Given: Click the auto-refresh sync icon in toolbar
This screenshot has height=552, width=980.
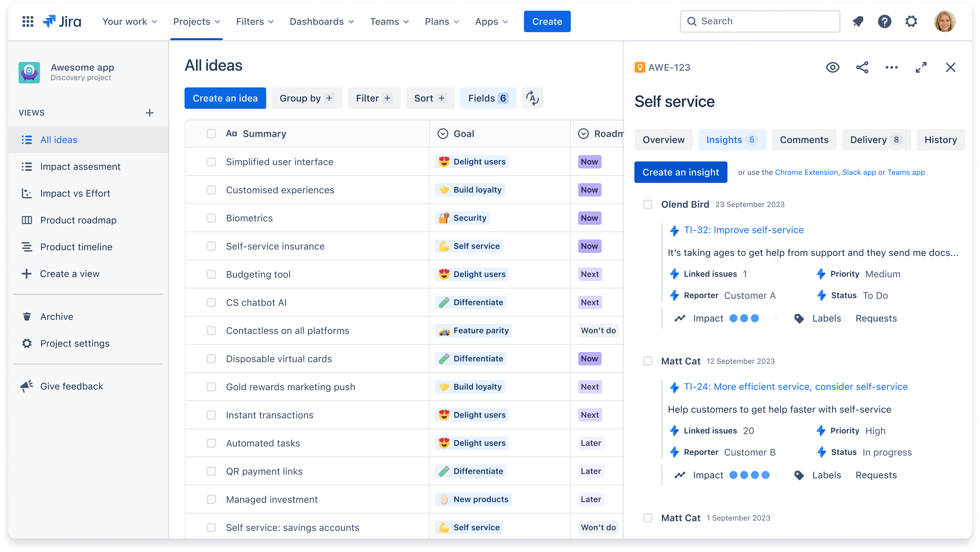Looking at the screenshot, I should [x=532, y=98].
